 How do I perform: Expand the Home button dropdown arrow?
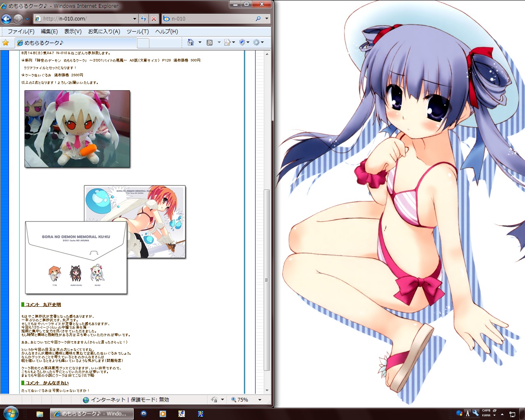pos(200,42)
